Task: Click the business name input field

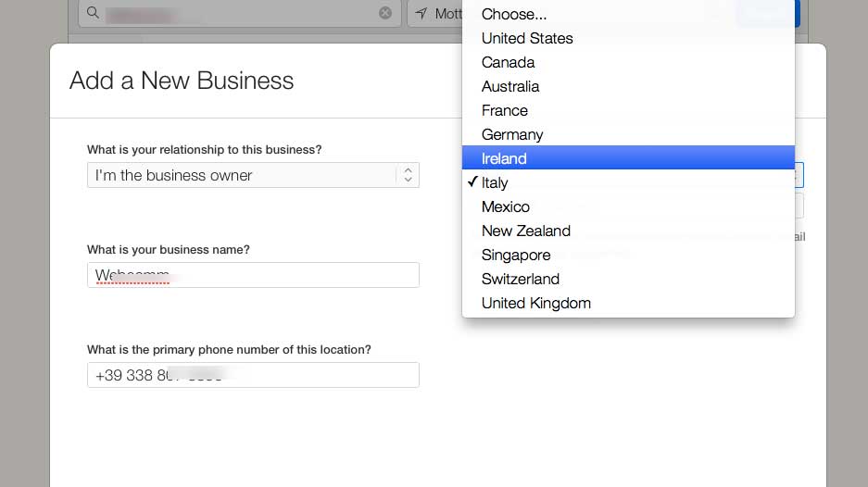Action: tap(253, 275)
